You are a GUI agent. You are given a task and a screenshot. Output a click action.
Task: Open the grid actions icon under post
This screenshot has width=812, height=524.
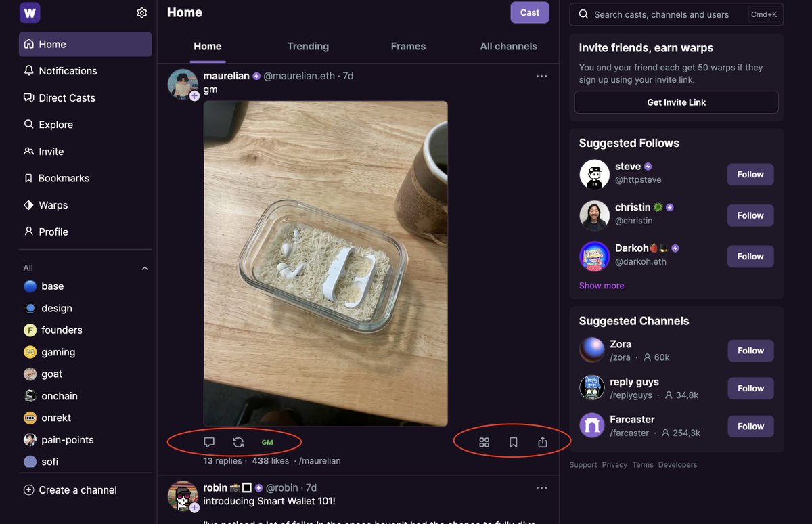pyautogui.click(x=484, y=442)
